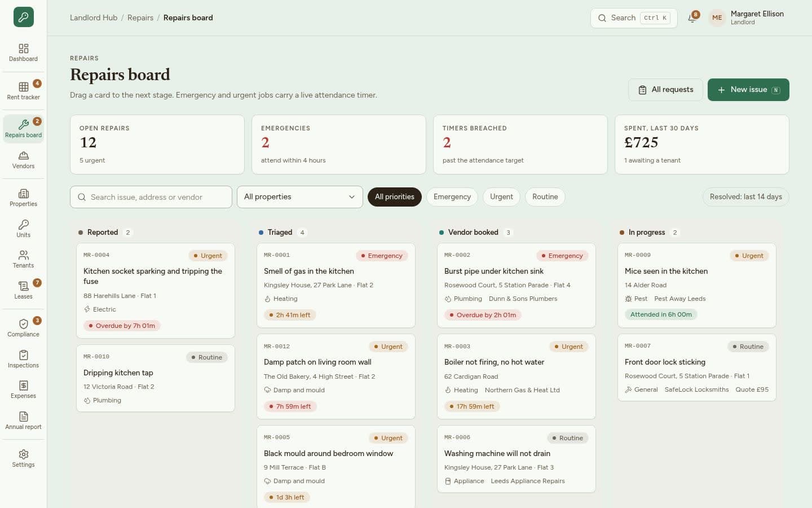Select Repairs board sidebar item
The image size is (812, 508).
pos(23,129)
